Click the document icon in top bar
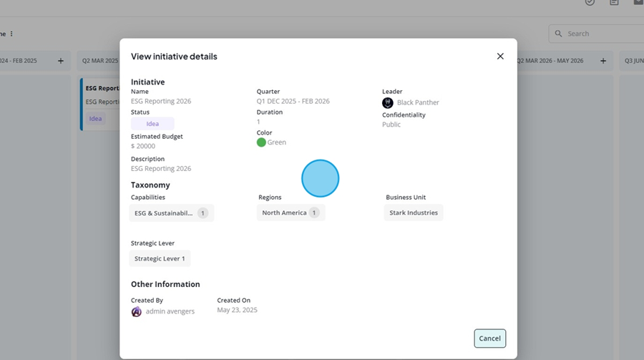Image resolution: width=644 pixels, height=360 pixels. click(x=614, y=2)
